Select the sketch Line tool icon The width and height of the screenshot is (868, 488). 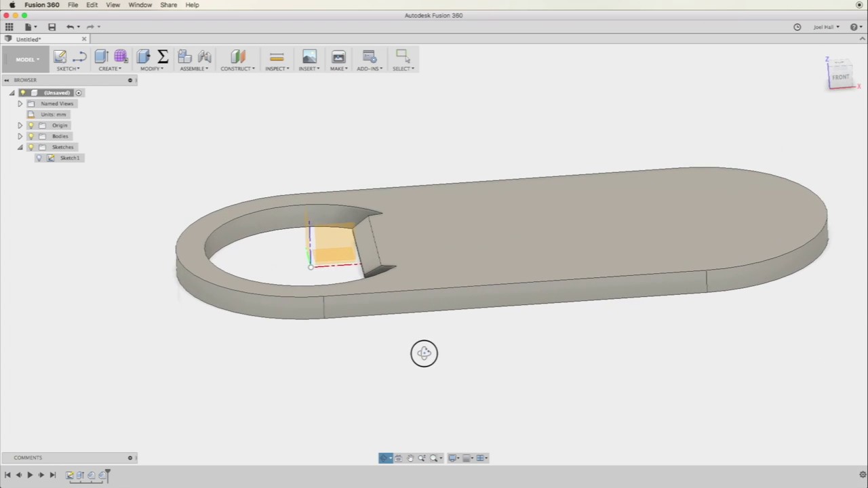[79, 57]
